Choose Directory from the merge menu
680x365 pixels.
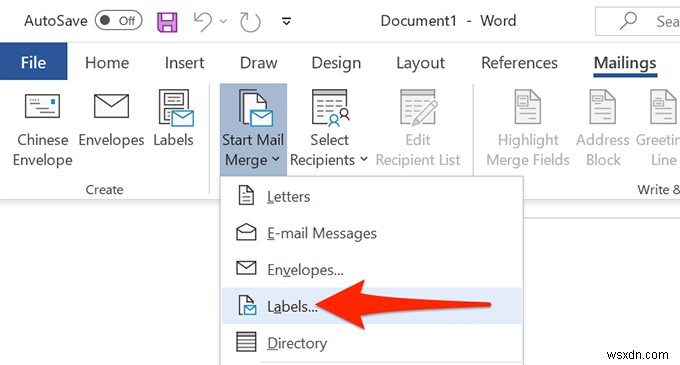(x=371, y=342)
